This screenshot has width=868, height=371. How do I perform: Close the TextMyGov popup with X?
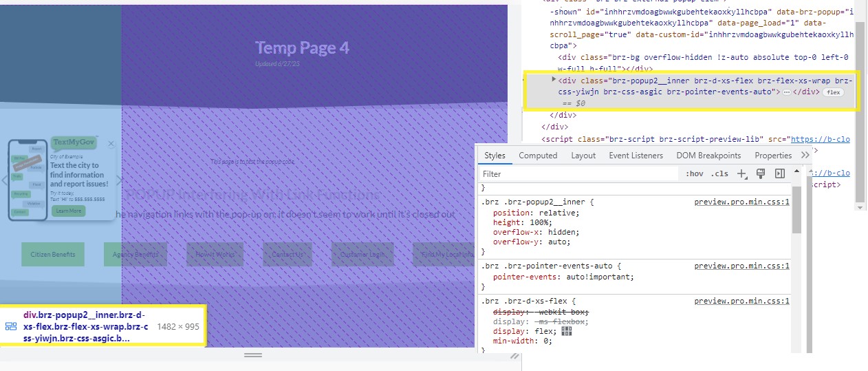(111, 144)
